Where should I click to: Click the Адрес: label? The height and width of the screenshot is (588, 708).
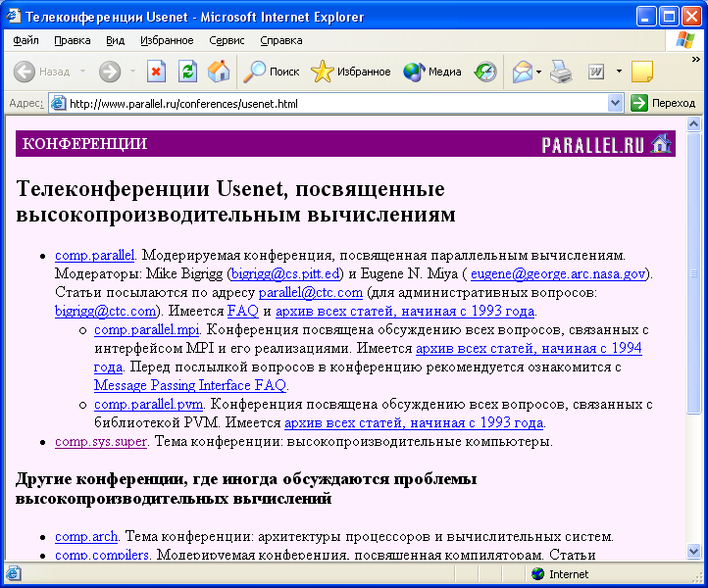(x=26, y=103)
